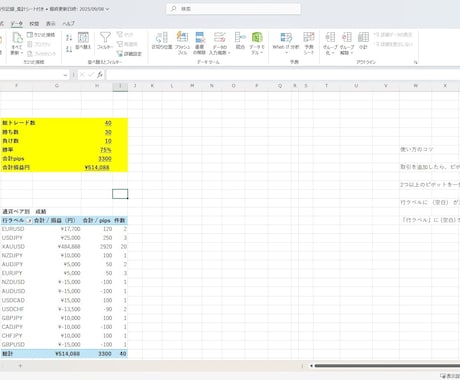Click the Insert Function fx icon
The height and width of the screenshot is (380, 460).
100,75
